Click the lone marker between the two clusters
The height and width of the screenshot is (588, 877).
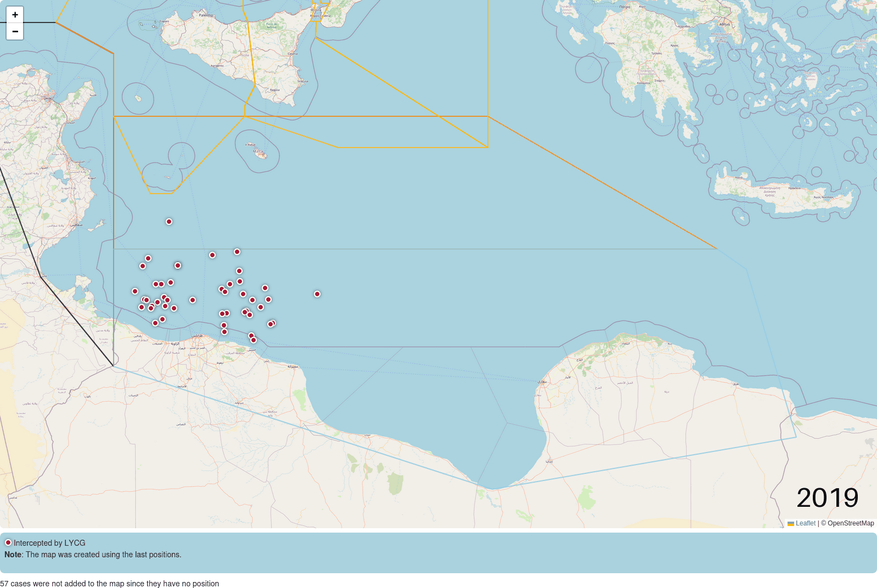pos(193,300)
